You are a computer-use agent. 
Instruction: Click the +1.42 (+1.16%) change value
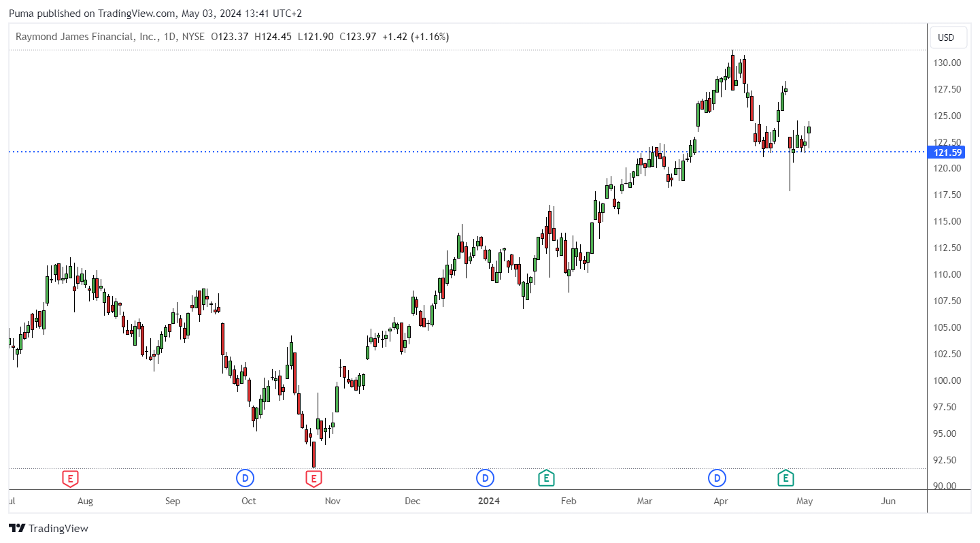[x=415, y=37]
